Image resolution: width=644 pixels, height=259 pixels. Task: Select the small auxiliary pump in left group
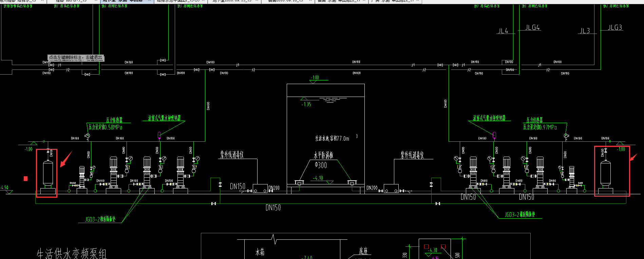point(82,177)
